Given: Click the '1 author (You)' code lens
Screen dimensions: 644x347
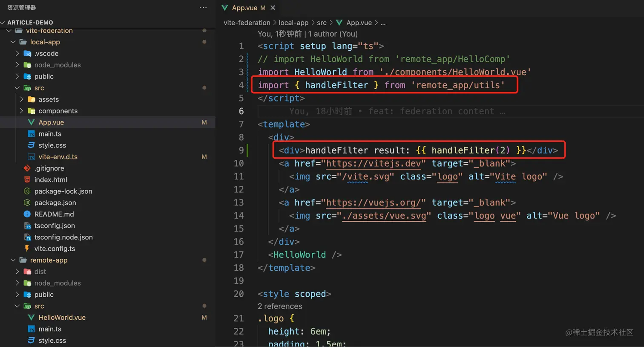Looking at the screenshot, I should [x=333, y=34].
